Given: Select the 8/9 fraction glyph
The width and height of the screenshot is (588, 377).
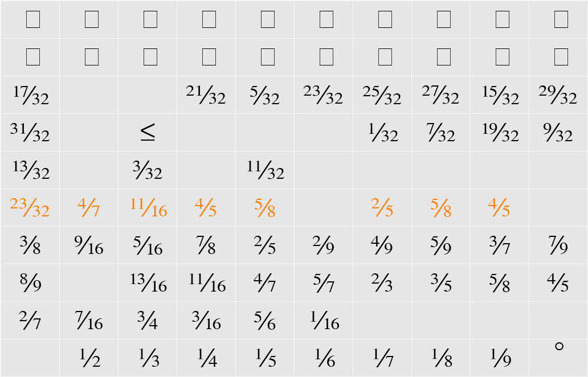Looking at the screenshot, I should point(31,283).
